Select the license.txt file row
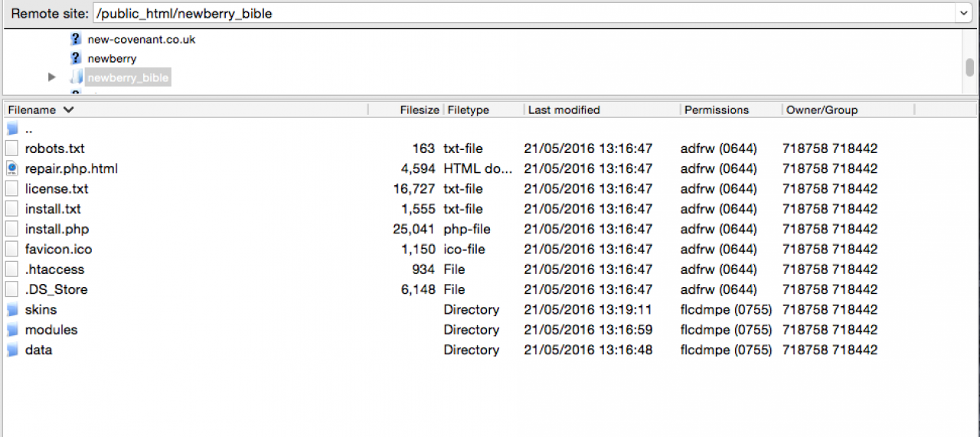The height and width of the screenshot is (437, 980). click(x=57, y=189)
